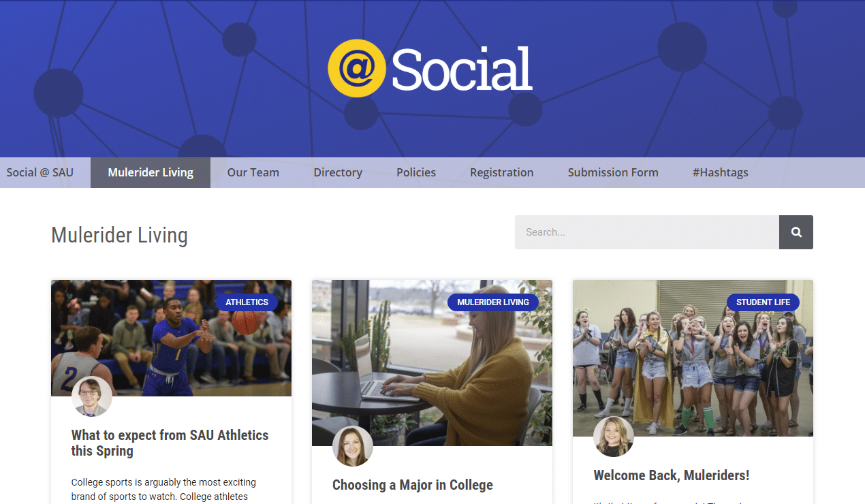Go to Our Team page
The height and width of the screenshot is (504, 865).
(253, 172)
